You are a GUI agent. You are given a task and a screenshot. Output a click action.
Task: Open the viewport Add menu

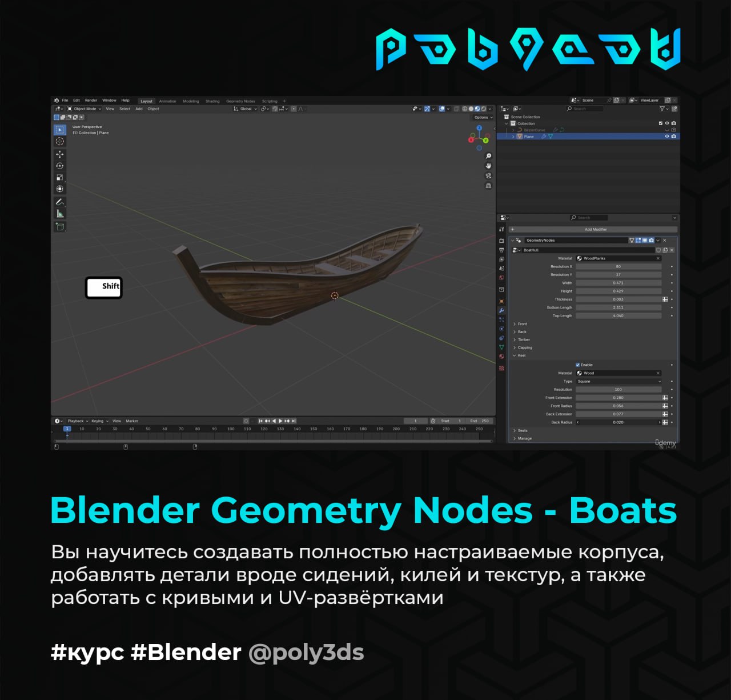coord(139,109)
